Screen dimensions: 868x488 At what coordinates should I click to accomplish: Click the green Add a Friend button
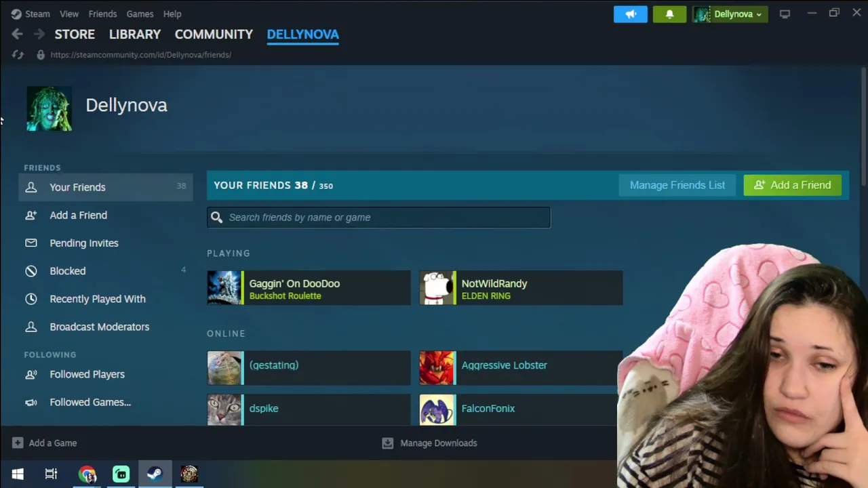pos(792,185)
